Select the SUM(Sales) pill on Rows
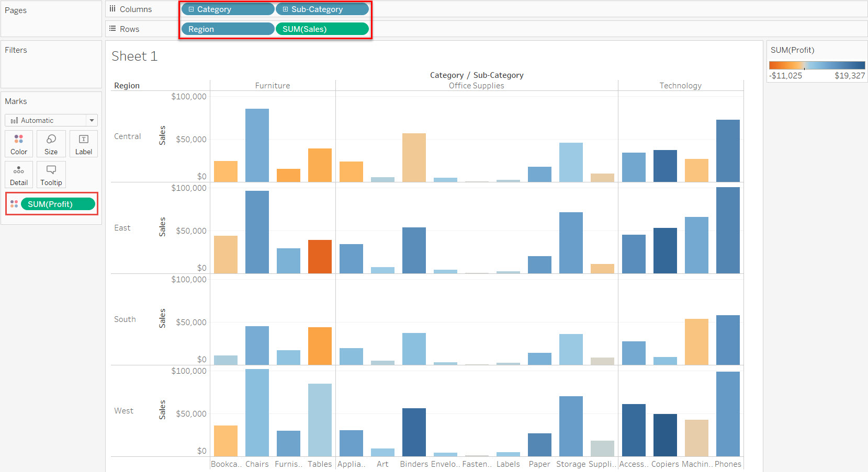 [322, 29]
